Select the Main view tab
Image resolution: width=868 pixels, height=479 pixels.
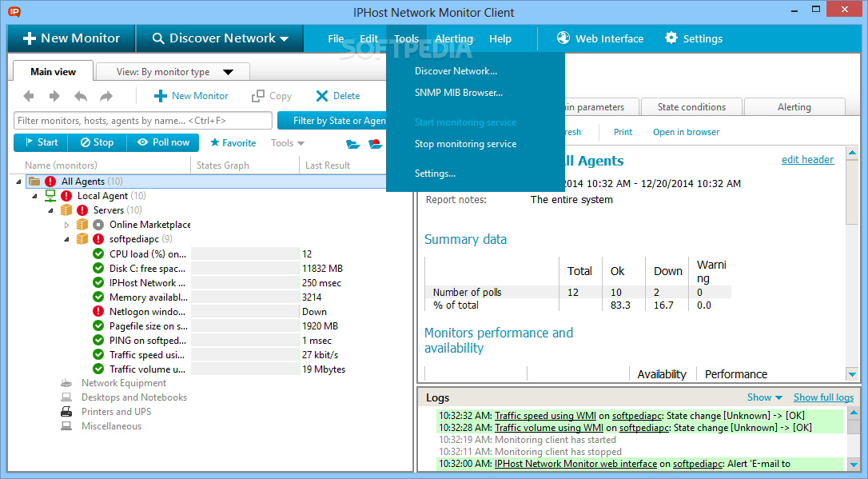53,72
